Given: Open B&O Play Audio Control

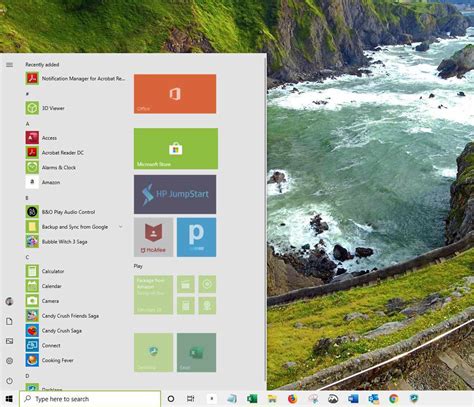Looking at the screenshot, I should click(60, 212).
